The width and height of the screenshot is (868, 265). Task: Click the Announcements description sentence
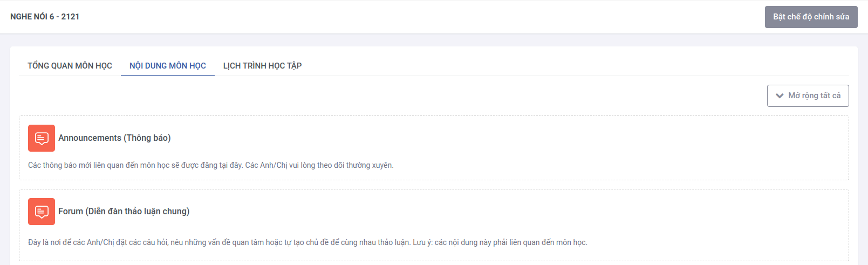(x=210, y=165)
